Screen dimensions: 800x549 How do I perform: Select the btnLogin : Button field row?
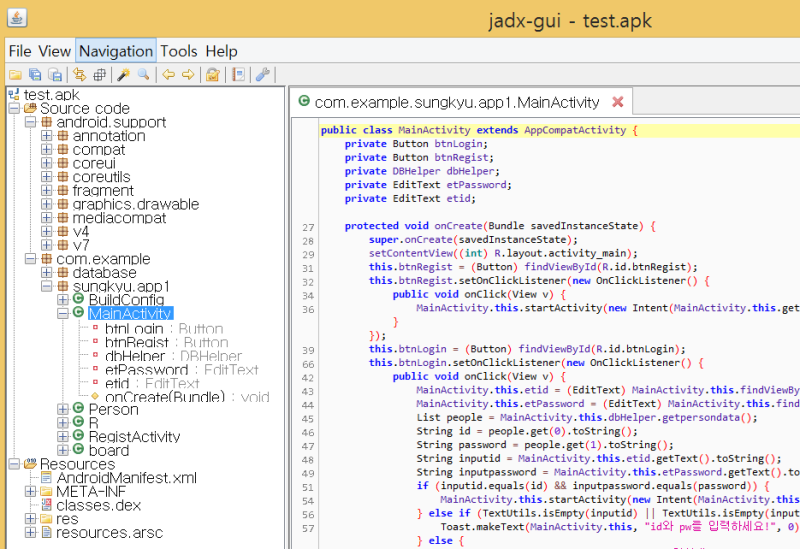164,328
